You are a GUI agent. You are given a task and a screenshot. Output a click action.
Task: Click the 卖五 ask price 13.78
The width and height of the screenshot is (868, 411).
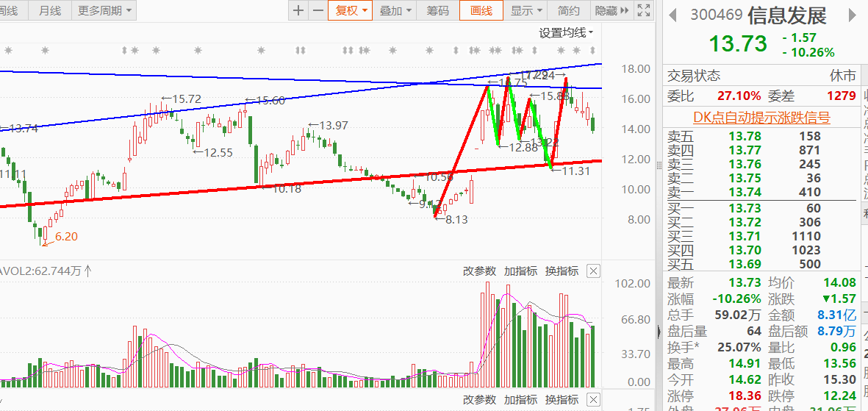(x=745, y=136)
